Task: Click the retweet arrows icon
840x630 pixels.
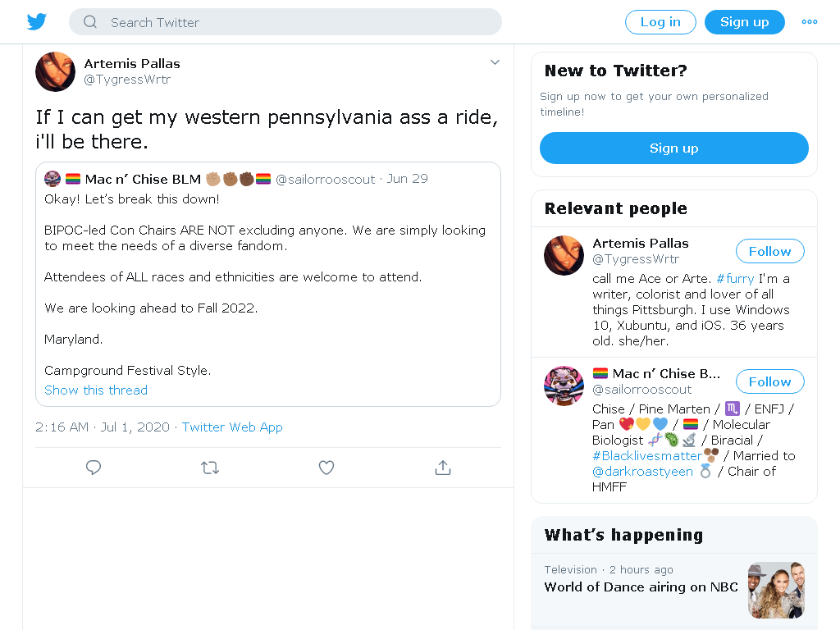Action: [x=210, y=468]
